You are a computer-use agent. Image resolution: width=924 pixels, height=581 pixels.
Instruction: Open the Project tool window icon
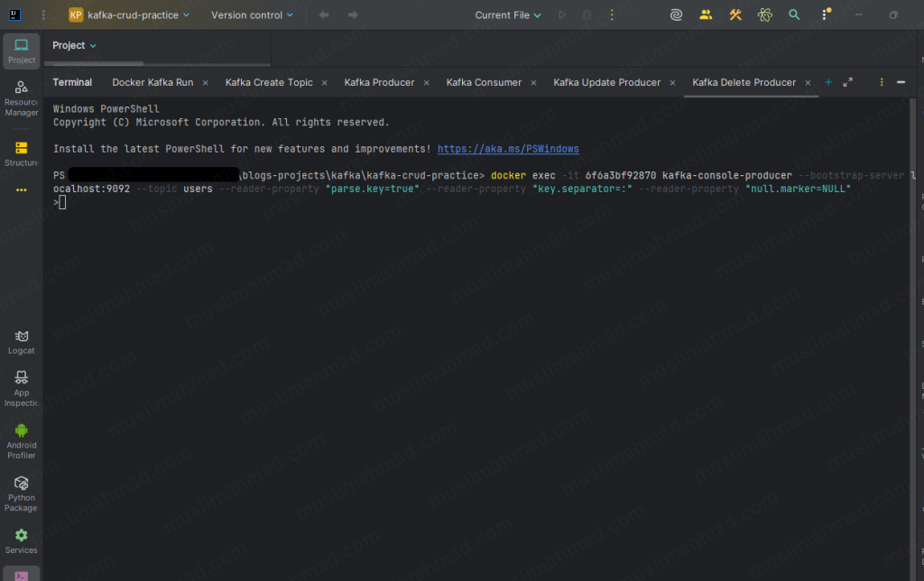click(22, 51)
